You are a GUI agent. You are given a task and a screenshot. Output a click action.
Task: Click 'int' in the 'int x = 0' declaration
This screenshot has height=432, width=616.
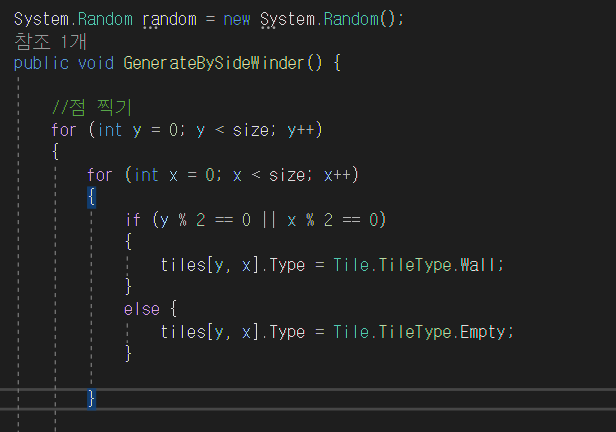click(x=147, y=175)
